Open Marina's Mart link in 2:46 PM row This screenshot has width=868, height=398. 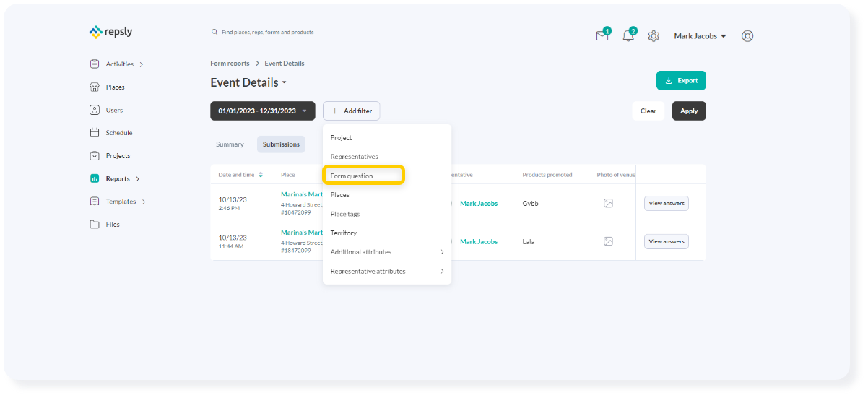[301, 194]
